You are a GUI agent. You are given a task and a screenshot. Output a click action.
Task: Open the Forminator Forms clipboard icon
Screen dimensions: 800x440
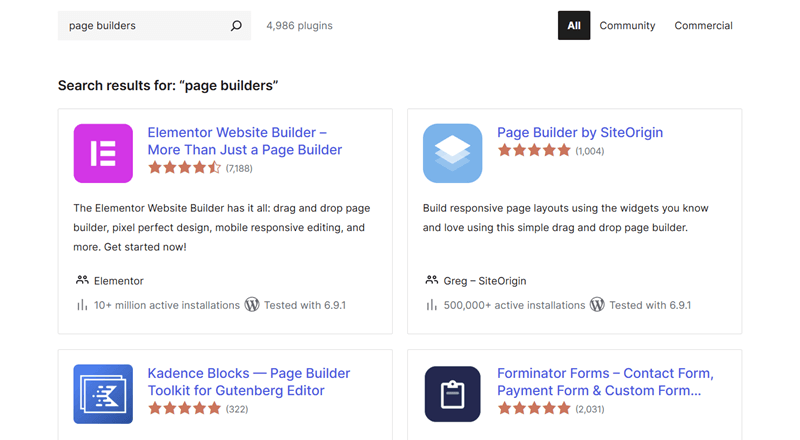[x=452, y=394]
